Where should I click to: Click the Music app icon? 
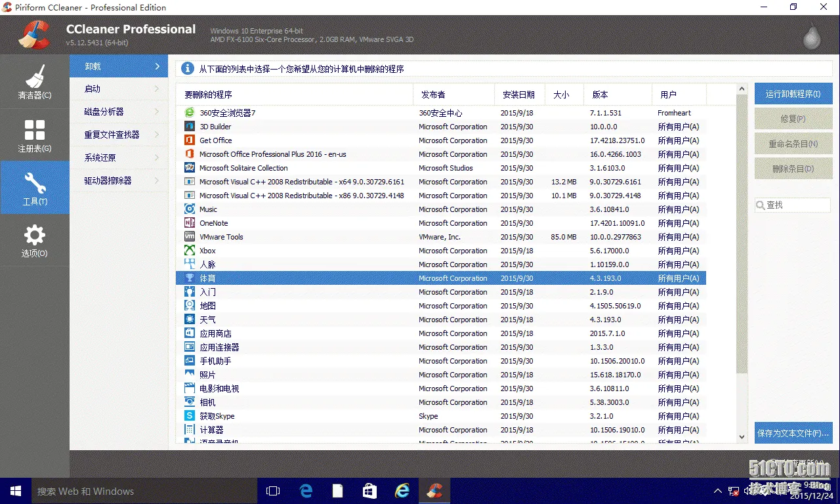point(190,209)
